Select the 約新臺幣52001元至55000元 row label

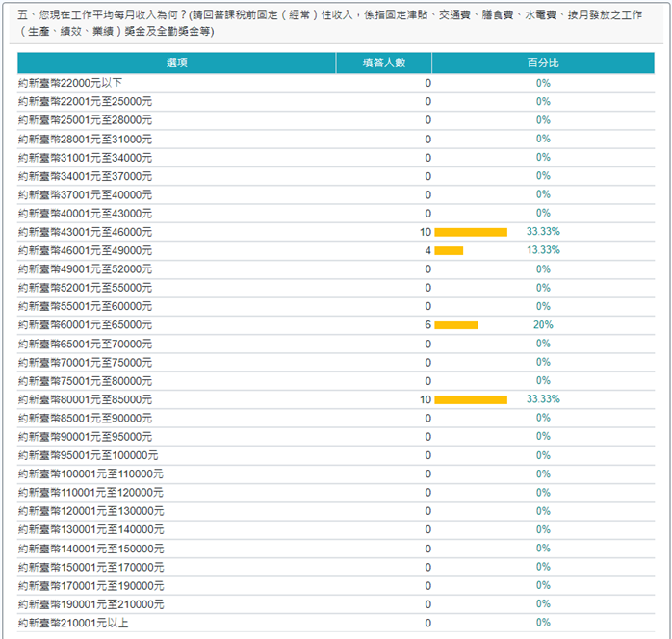pos(85,288)
